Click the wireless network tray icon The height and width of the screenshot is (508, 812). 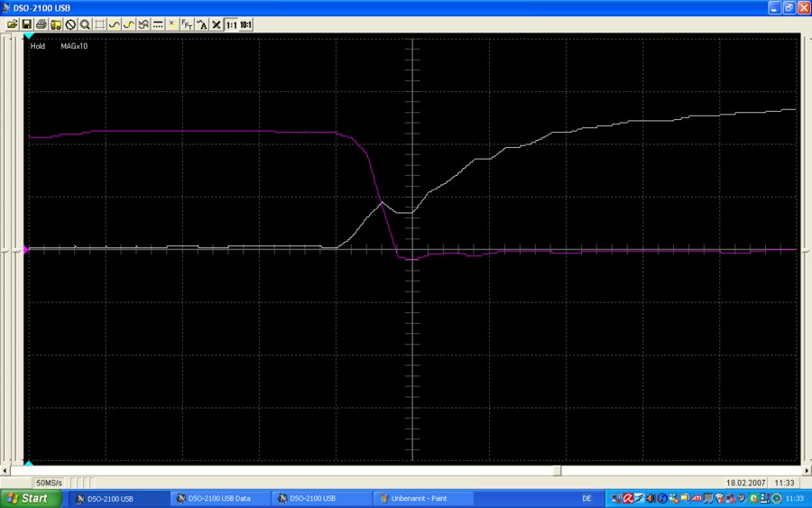[x=719, y=499]
